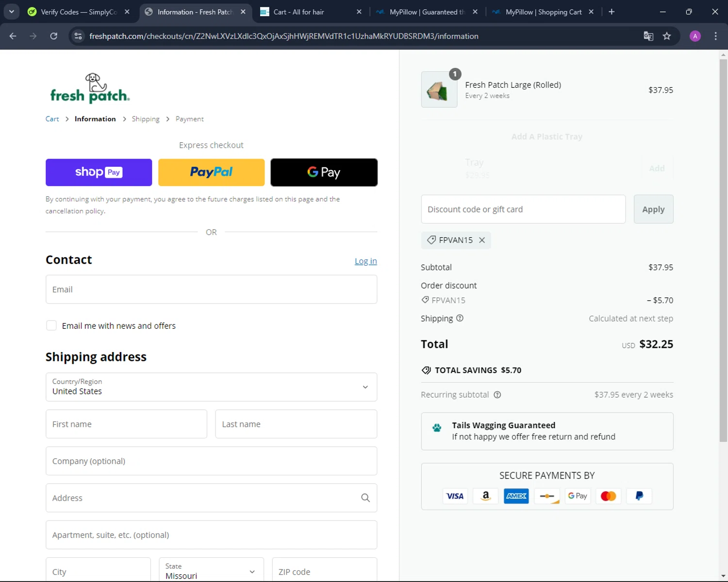Click Discount code or gift card field
The image size is (728, 582).
[523, 209]
